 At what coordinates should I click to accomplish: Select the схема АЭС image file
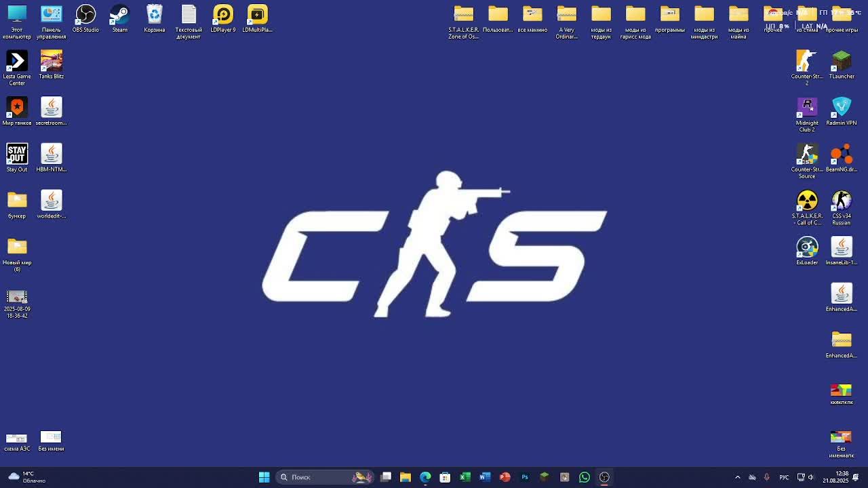pos(17,441)
